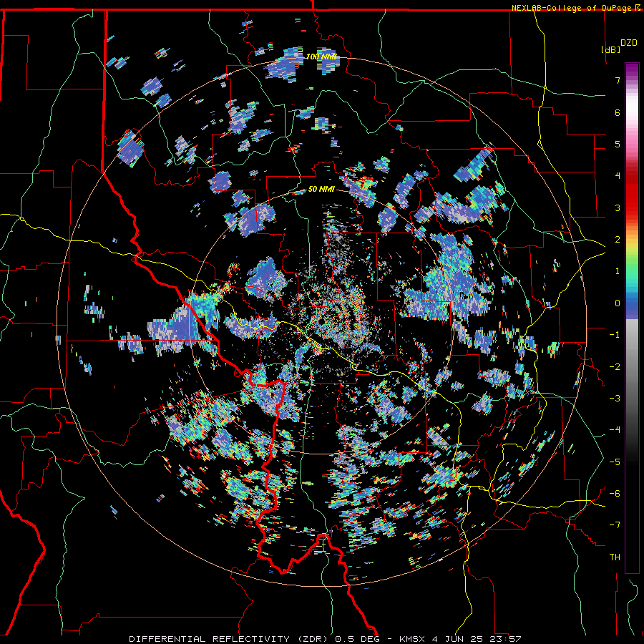
Task: Click the 50 NMI range ring label
Action: click(x=321, y=189)
